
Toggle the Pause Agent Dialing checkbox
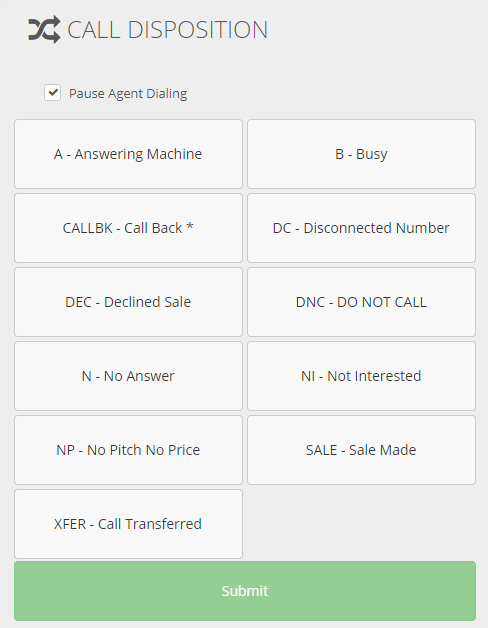[x=52, y=93]
